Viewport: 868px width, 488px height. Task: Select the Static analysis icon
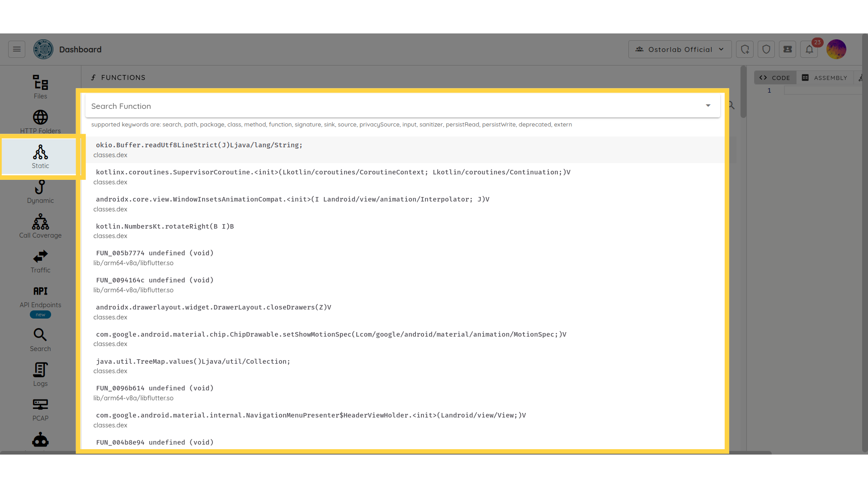[x=40, y=156]
